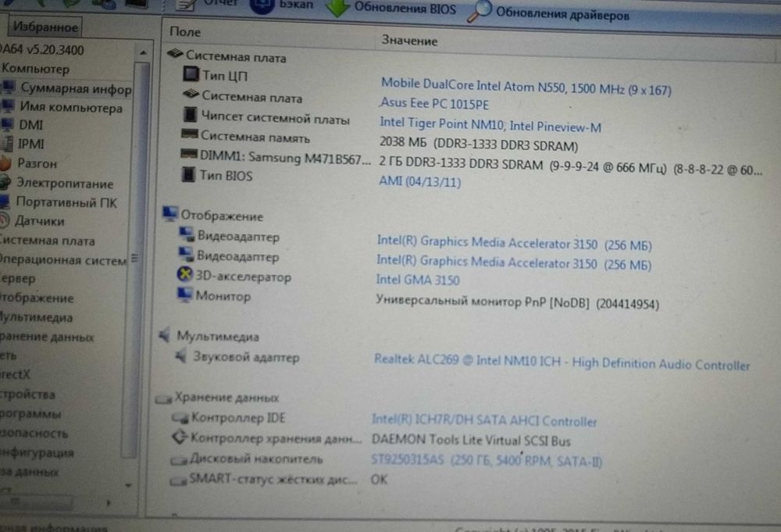The height and width of the screenshot is (532, 781).
Task: Open Mobile DualCore Intel Atom N550 link
Action: 526,87
